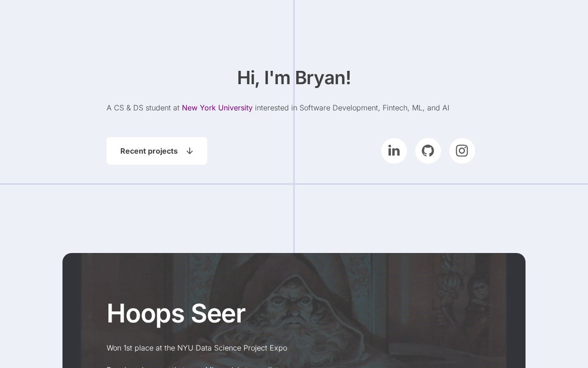Click the horizontal divider line at far right
Viewport: 588px width, 368px height.
551,184
